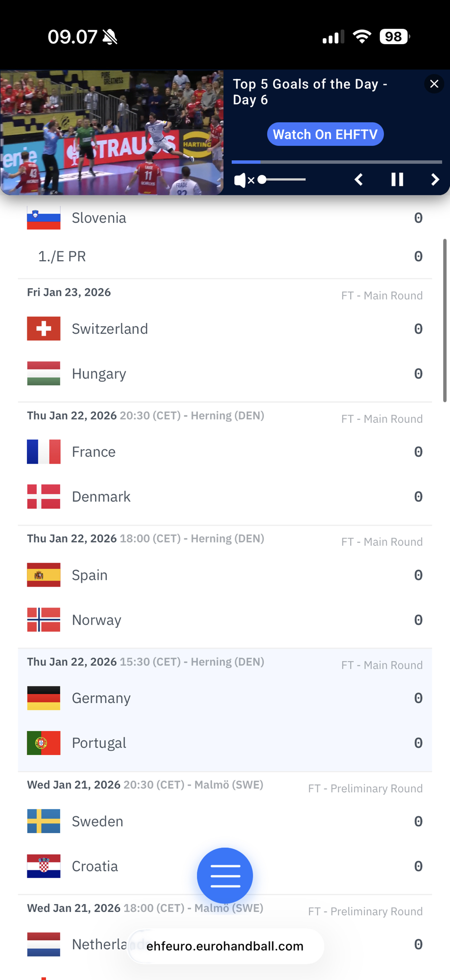Tap the Norway flag icon
The width and height of the screenshot is (450, 980).
(44, 620)
